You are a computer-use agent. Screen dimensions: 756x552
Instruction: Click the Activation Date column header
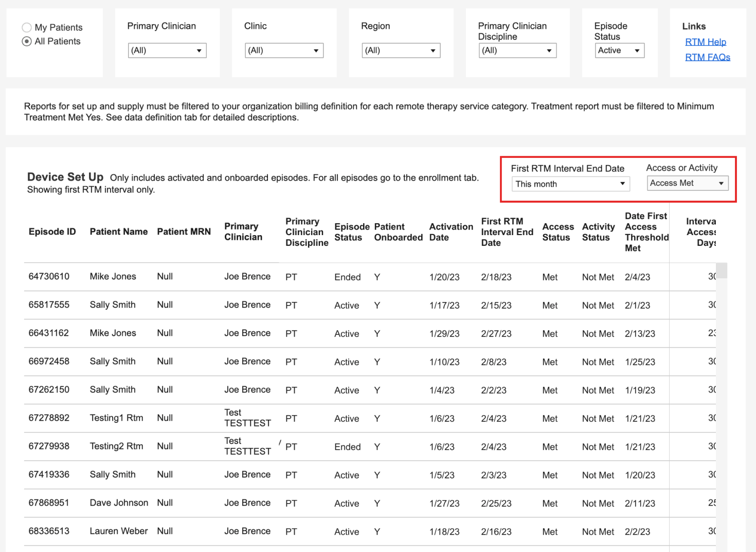(451, 232)
